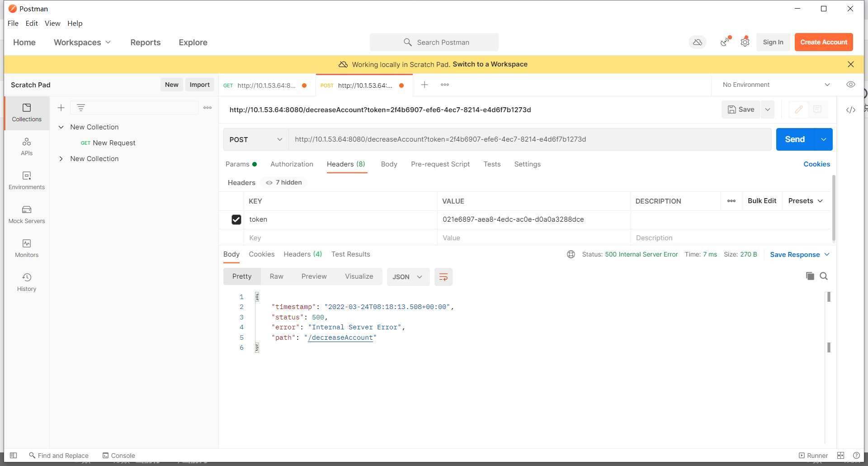Click the Sign In button
Image resolution: width=868 pixels, height=466 pixels.
(773, 42)
